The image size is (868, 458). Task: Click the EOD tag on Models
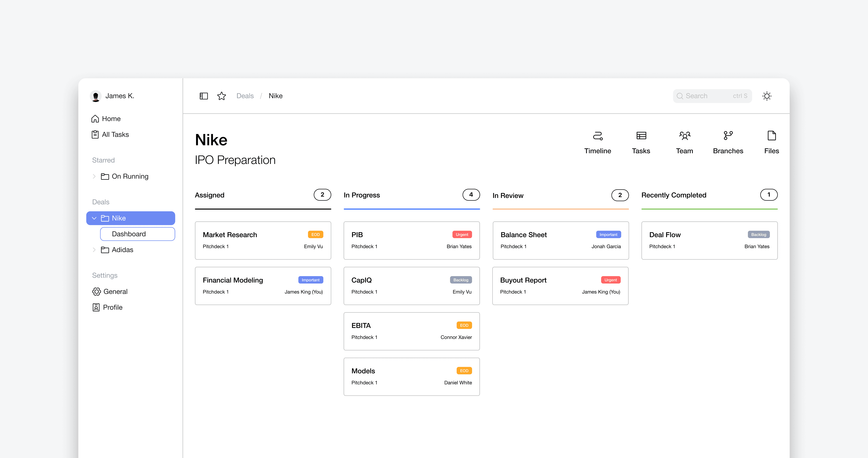(x=464, y=371)
